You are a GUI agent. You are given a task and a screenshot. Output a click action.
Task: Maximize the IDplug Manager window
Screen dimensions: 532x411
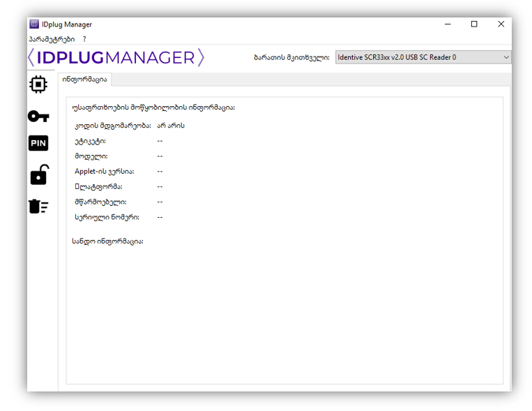474,24
